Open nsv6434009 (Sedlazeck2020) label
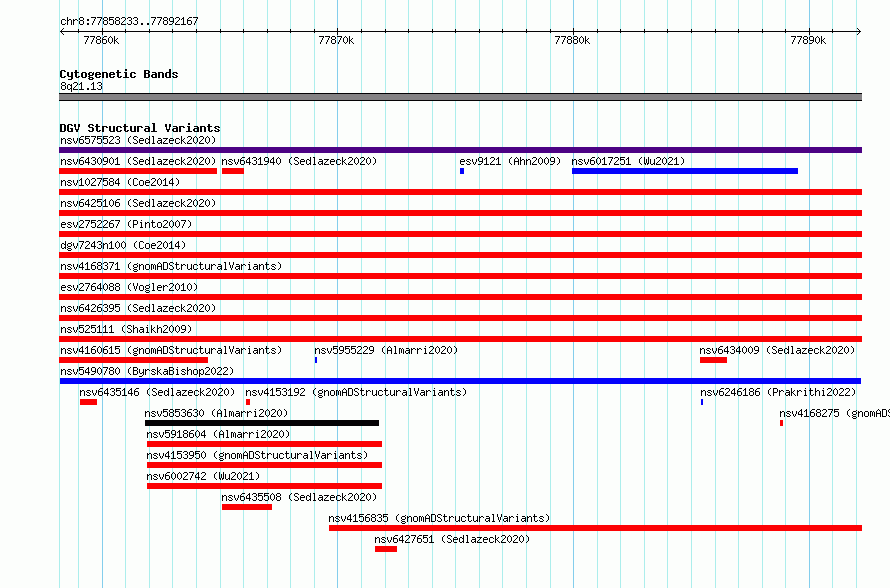The width and height of the screenshot is (890, 588). click(777, 350)
